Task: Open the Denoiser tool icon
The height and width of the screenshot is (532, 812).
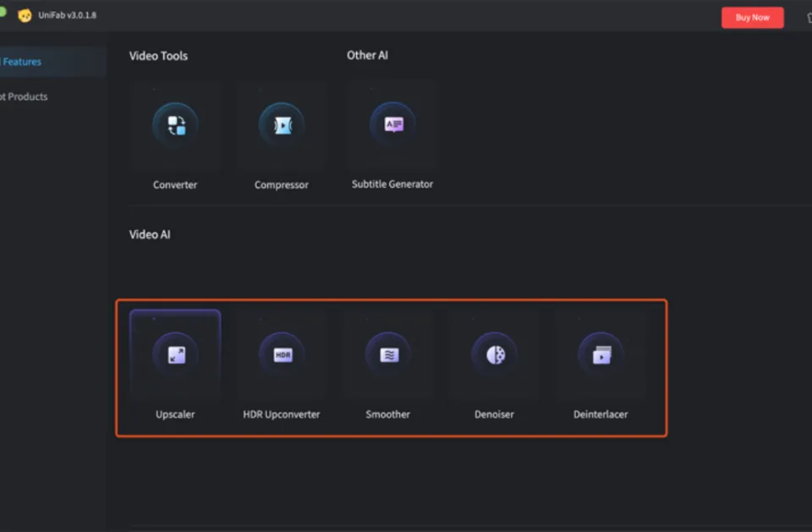Action: point(495,355)
